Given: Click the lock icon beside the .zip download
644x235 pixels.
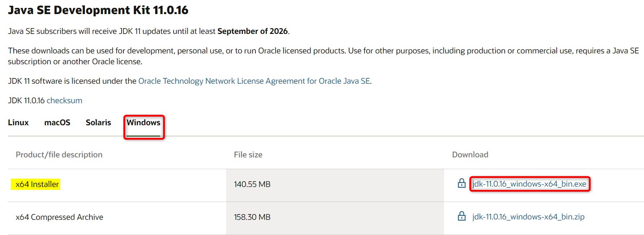Looking at the screenshot, I should [x=461, y=216].
